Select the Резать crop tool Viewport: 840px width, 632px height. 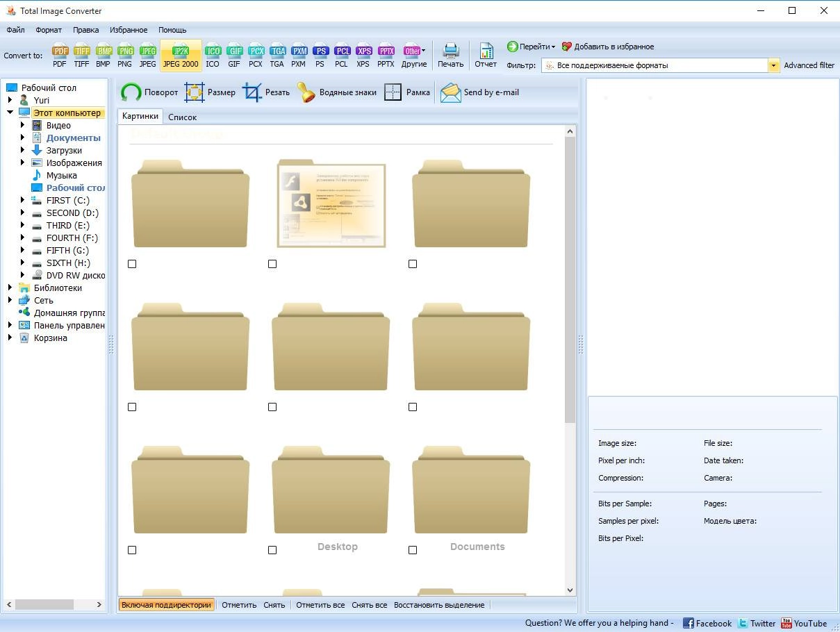(266, 92)
